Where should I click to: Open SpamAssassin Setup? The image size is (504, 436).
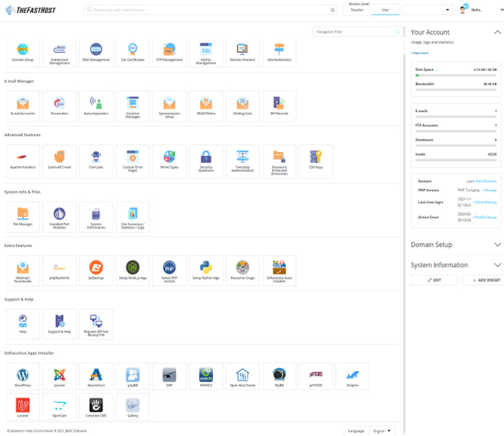(x=169, y=106)
